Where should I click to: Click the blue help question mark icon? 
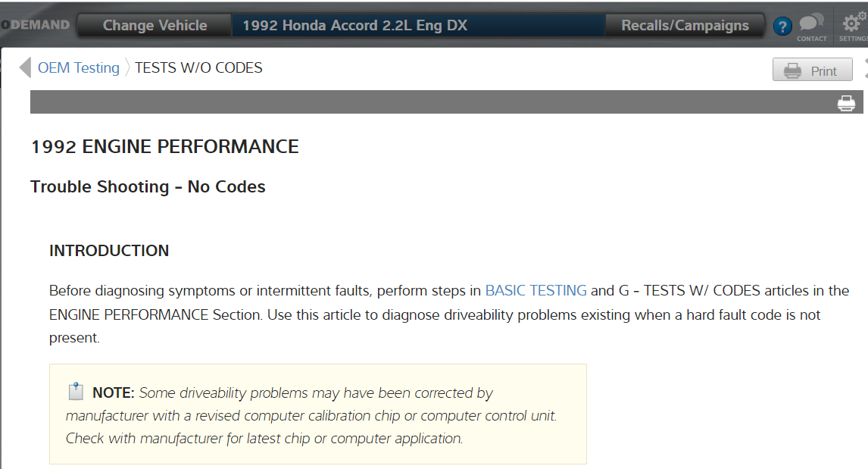782,27
